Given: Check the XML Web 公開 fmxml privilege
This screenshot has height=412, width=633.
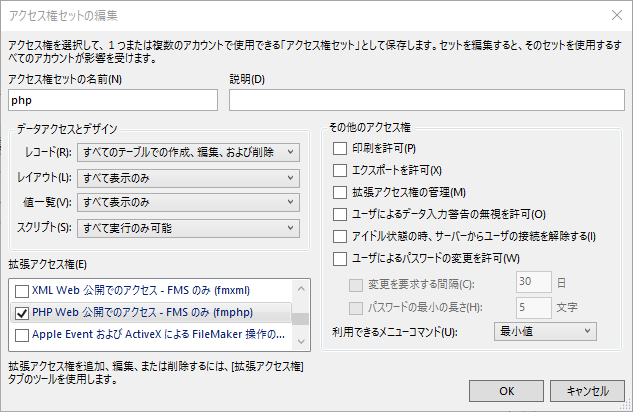Looking at the screenshot, I should [x=22, y=291].
